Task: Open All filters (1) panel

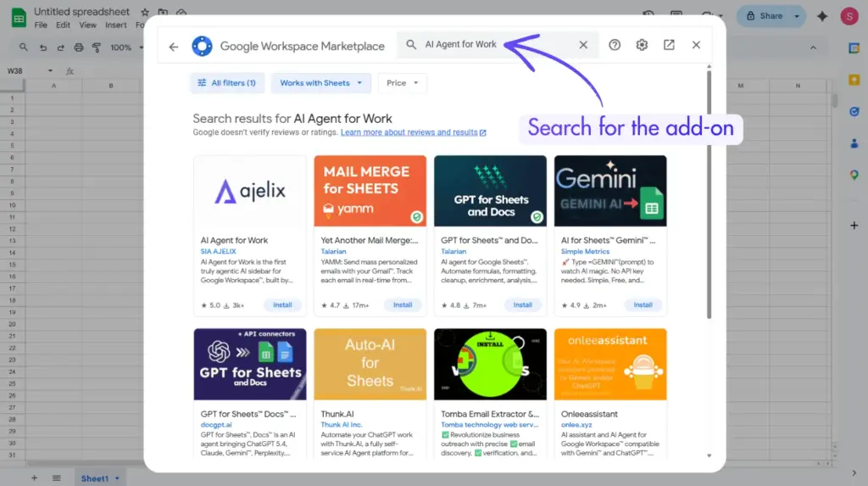Action: (227, 83)
